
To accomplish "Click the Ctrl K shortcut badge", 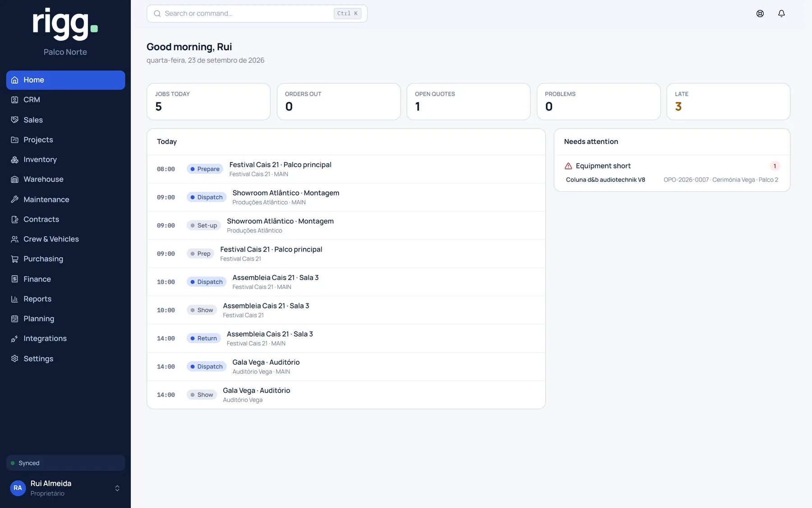I will 347,14.
